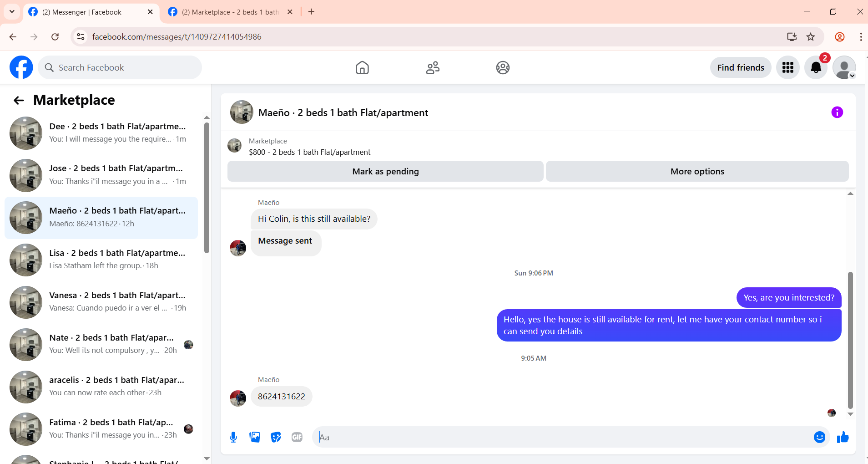View site information icon in address bar
The image size is (868, 464).
[x=81, y=37]
